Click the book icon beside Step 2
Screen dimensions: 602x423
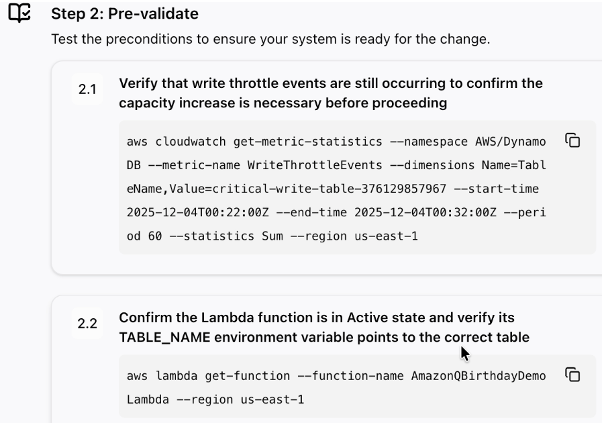pos(19,14)
